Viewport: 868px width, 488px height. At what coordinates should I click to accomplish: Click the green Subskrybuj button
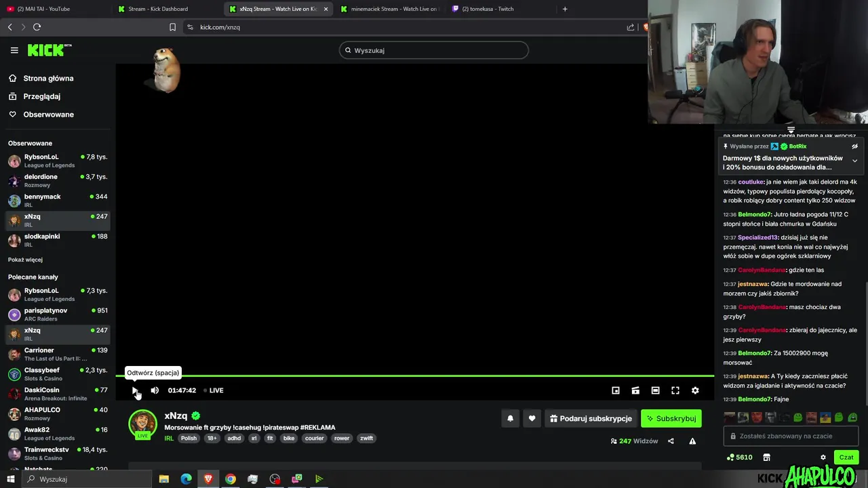[671, 419]
